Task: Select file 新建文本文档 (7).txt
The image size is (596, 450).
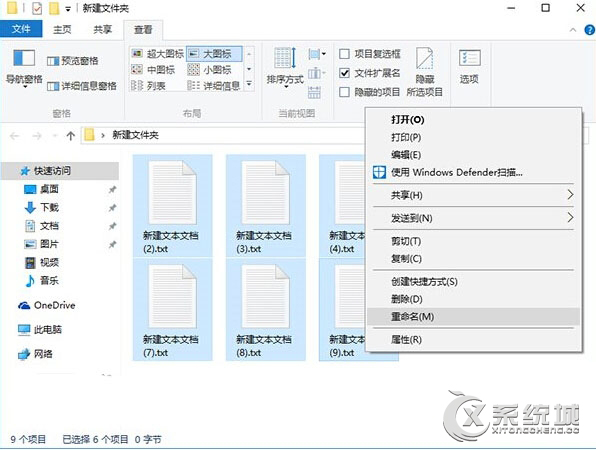Action: pyautogui.click(x=172, y=309)
